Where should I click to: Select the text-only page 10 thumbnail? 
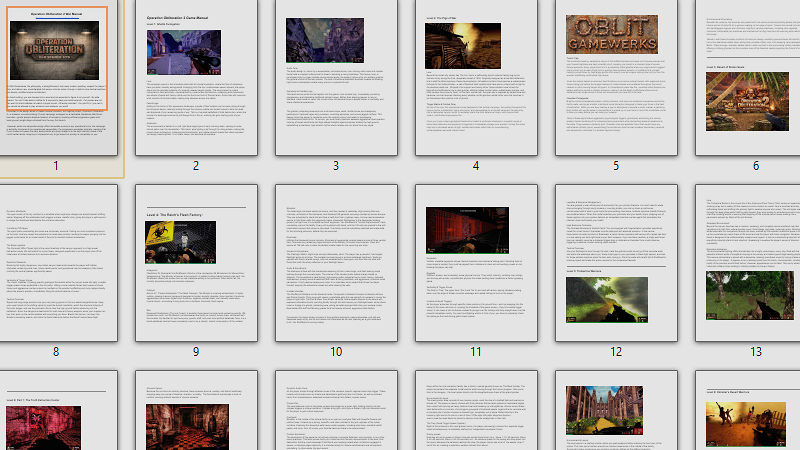336,263
